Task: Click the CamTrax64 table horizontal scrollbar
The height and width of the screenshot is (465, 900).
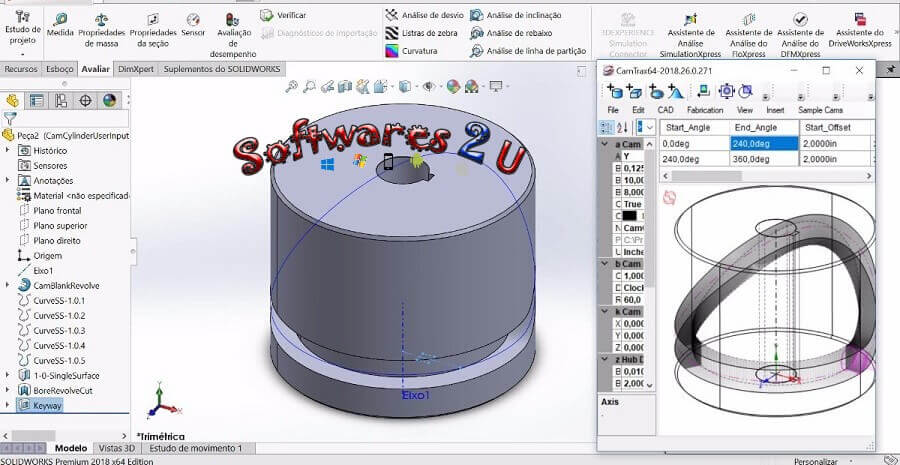Action: point(766,176)
